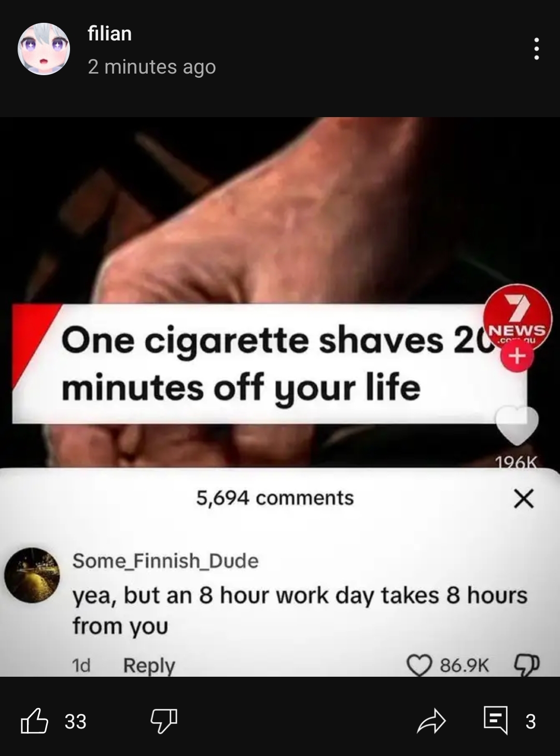The image size is (560, 756).
Task: Like Some_Finnish_Dude's comment heart
Action: click(x=419, y=665)
